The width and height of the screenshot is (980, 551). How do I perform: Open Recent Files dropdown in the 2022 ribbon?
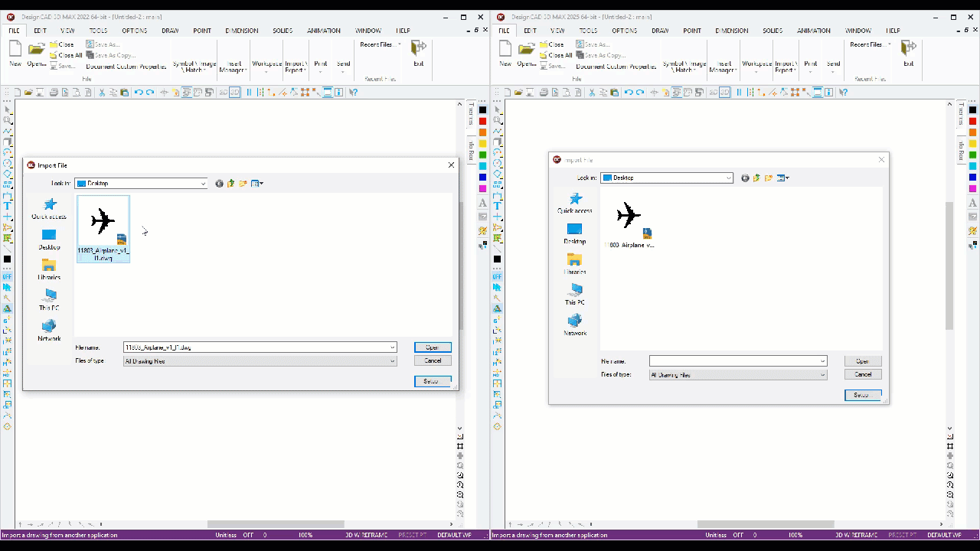click(381, 44)
